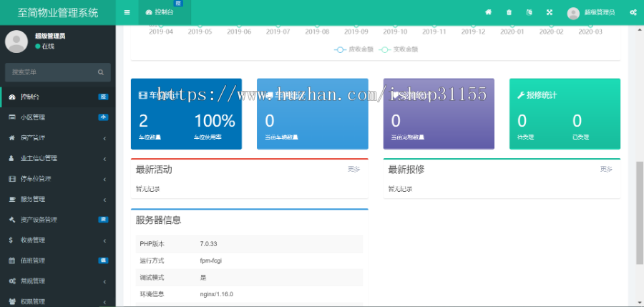Expand the 停车位管理 submenu chevron

click(104, 179)
